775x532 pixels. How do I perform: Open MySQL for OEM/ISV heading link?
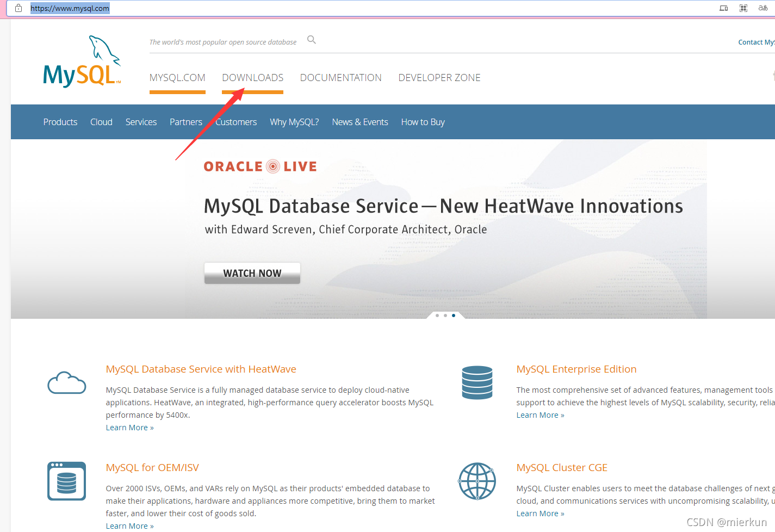(152, 468)
